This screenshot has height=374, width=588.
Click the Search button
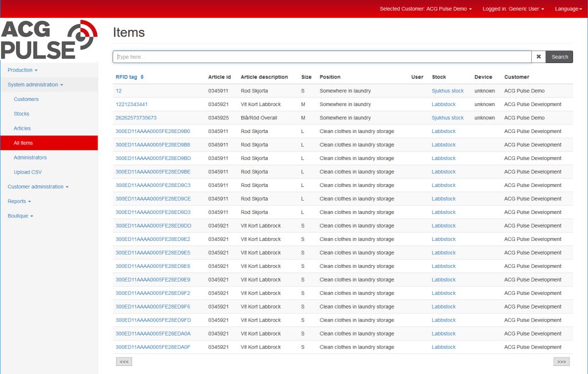point(559,57)
